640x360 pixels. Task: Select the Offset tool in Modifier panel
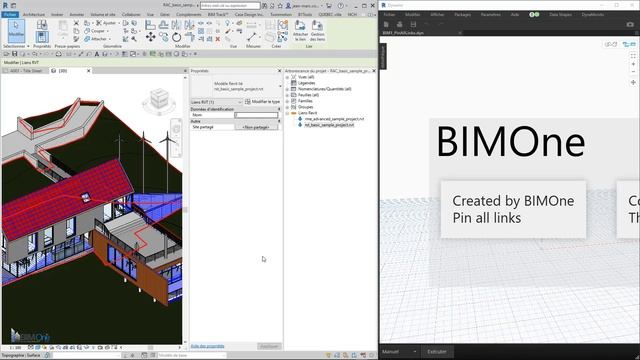(164, 25)
